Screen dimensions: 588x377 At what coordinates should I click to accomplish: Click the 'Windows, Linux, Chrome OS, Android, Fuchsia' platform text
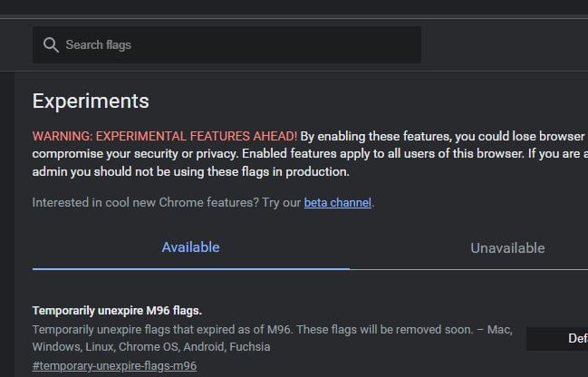[151, 346]
